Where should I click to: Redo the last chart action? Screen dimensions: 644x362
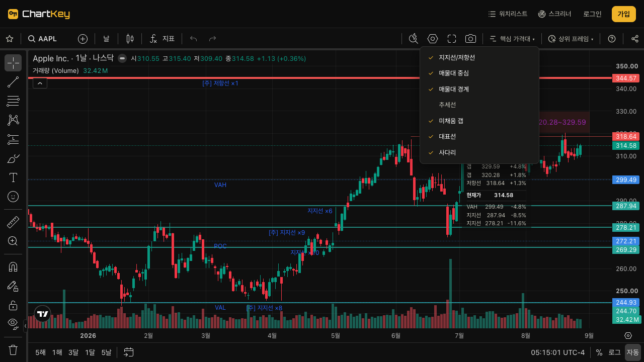pyautogui.click(x=212, y=39)
